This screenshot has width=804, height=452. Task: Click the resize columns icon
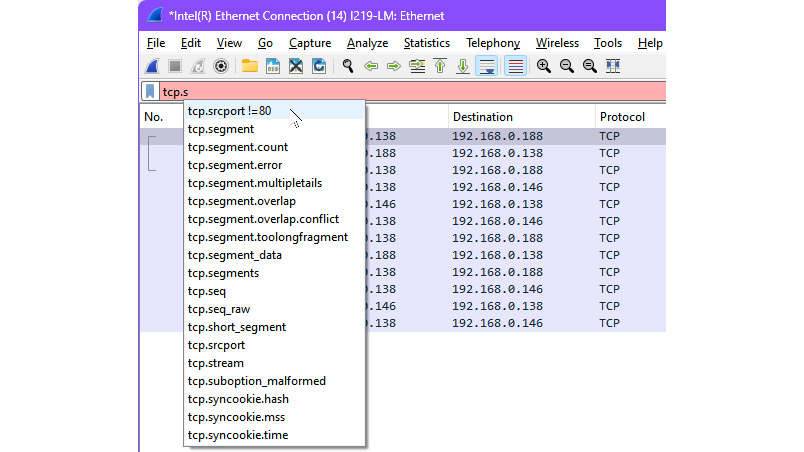[613, 66]
